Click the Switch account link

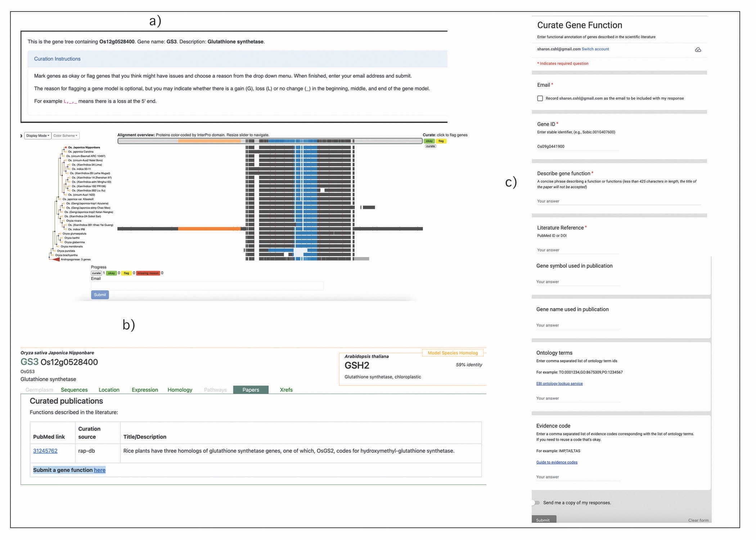click(595, 49)
